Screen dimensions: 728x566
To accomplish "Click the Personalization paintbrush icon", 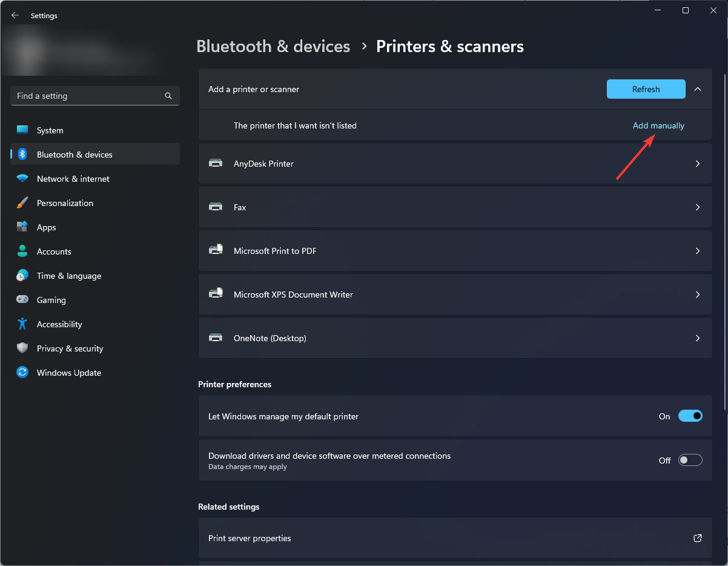I will click(x=22, y=203).
